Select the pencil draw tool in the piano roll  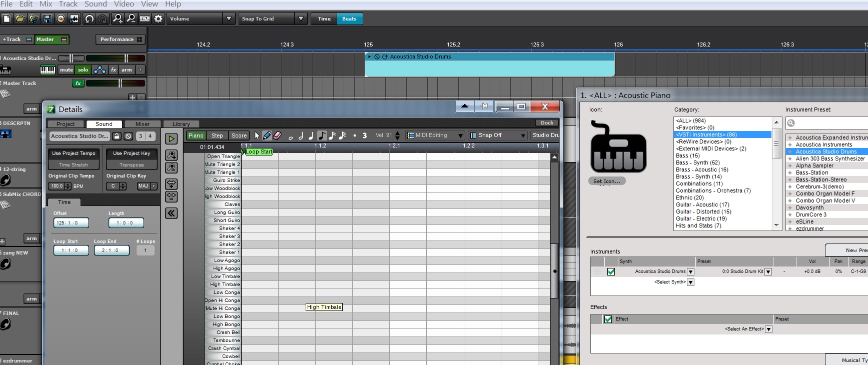pyautogui.click(x=267, y=135)
